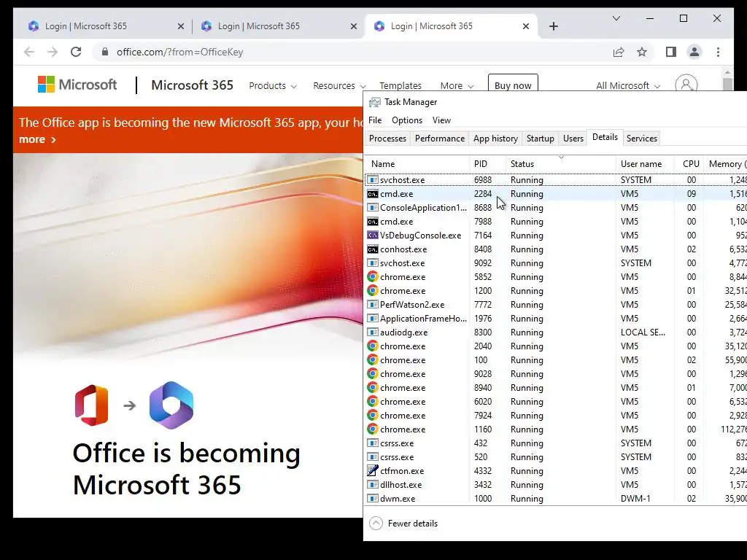This screenshot has height=560, width=747.
Task: Click the share page icon in address bar
Action: tap(619, 52)
